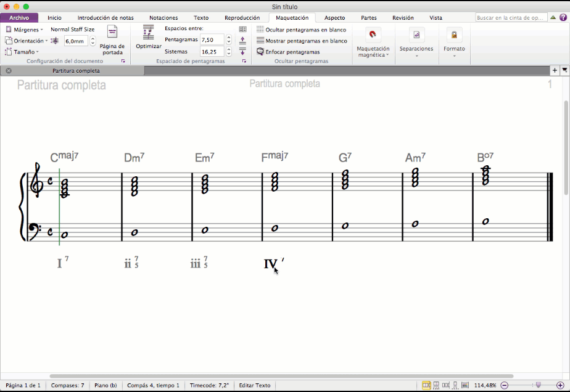The image size is (570, 392).
Task: Click the zoom out minus icon
Action: tap(504, 385)
